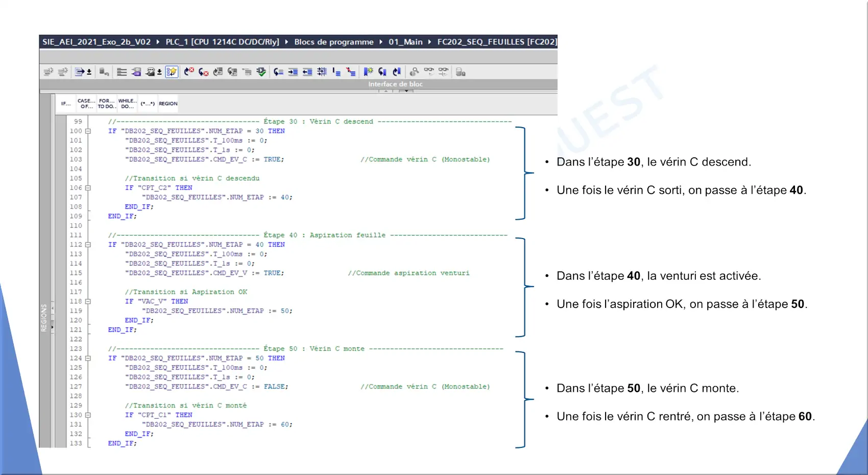
Task: Collapse the IF block at line 112
Action: 88,245
